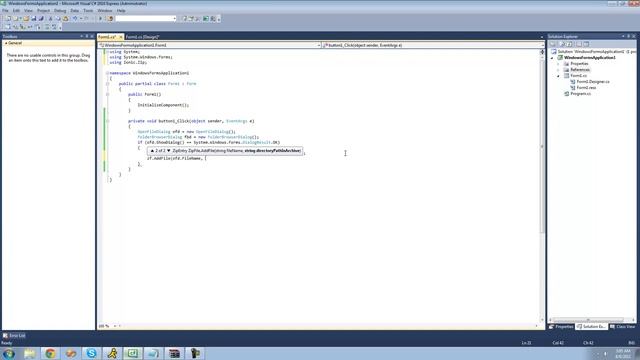
Task: Click the New Project toolbar icon
Action: [9, 18]
